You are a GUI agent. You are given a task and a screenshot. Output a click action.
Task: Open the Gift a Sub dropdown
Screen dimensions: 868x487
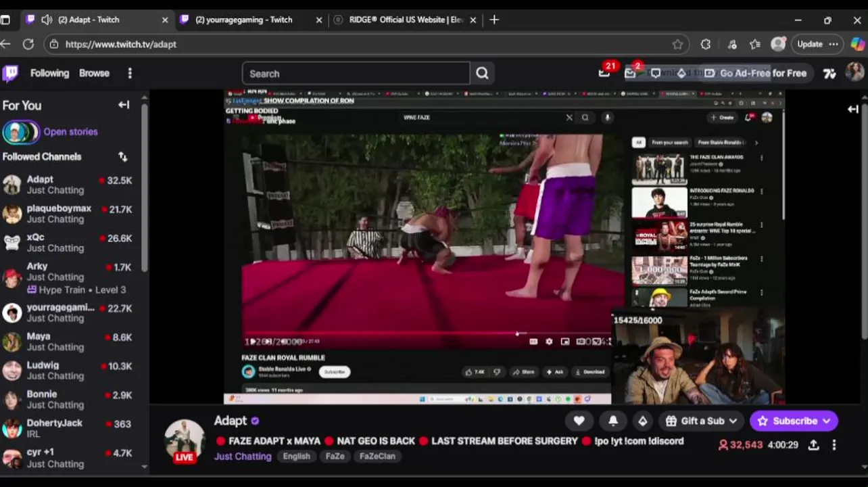700,421
